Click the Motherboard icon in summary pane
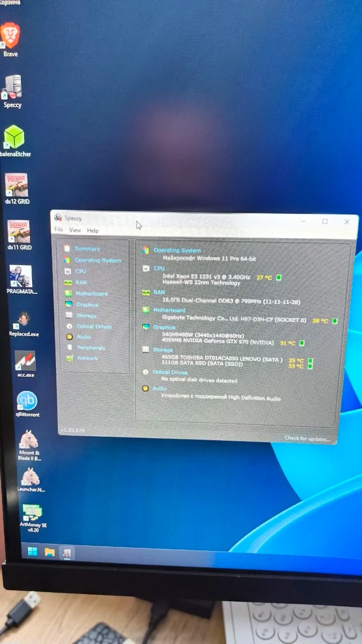362x644 pixels. pyautogui.click(x=145, y=310)
